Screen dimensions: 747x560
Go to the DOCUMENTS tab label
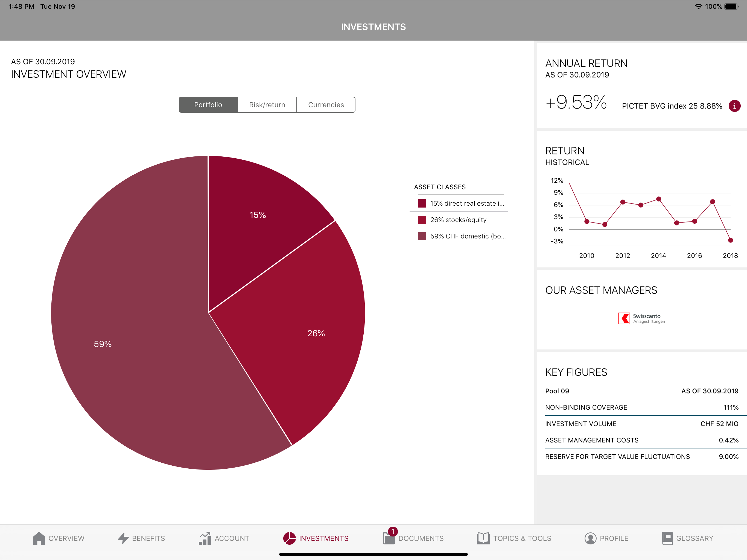[x=421, y=538]
